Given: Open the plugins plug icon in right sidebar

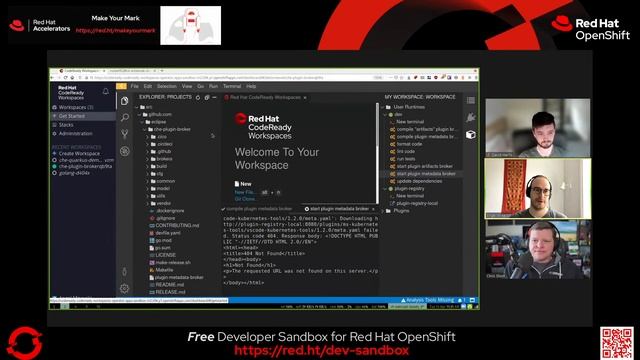Looking at the screenshot, I should 471,118.
